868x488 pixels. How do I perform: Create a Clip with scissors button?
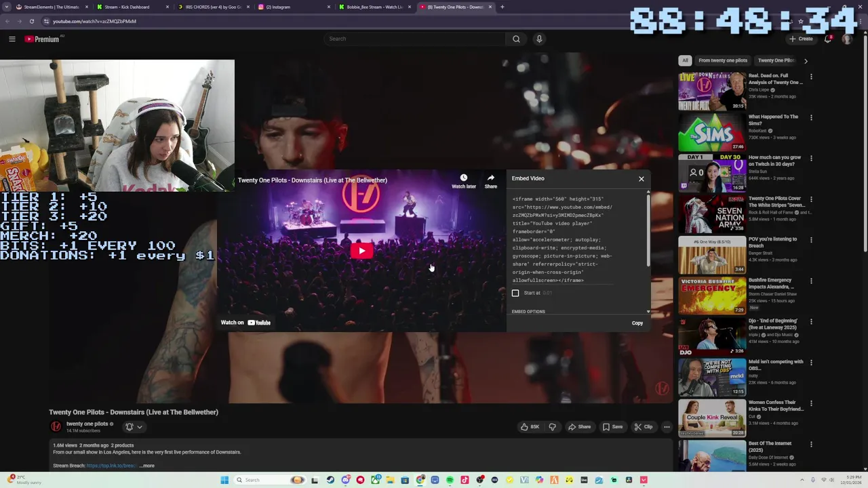point(643,427)
